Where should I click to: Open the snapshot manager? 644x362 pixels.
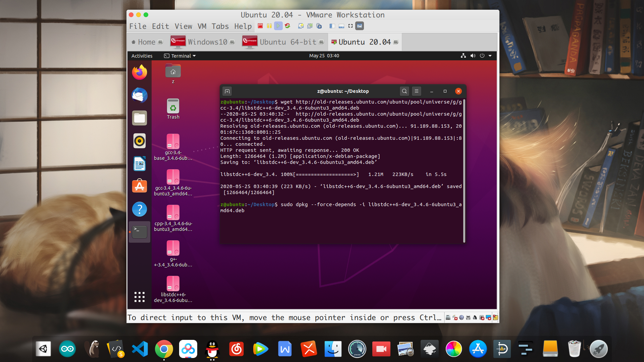pyautogui.click(x=319, y=26)
